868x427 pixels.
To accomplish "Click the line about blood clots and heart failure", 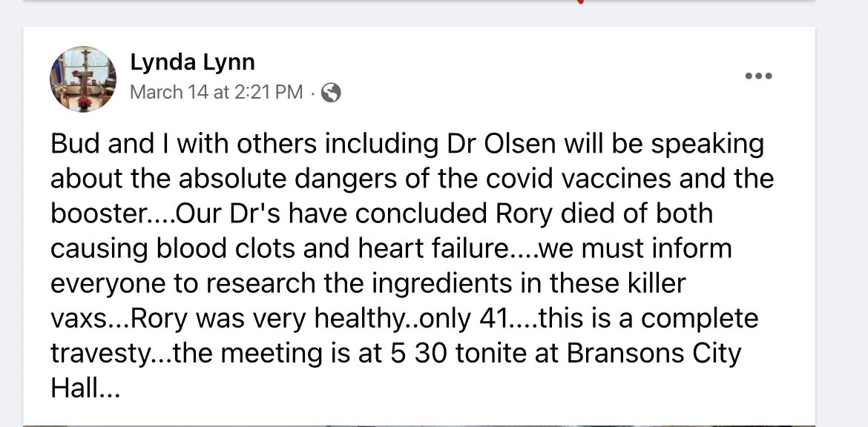I will tap(391, 248).
